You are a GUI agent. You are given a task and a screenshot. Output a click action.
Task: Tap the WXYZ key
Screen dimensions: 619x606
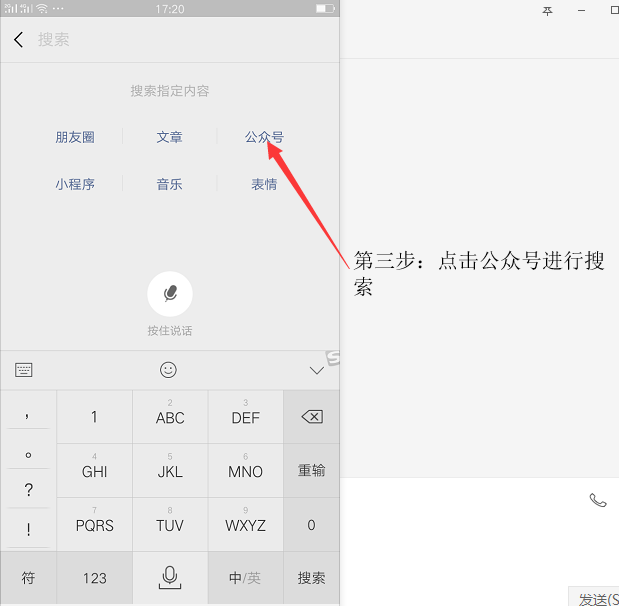pos(245,524)
